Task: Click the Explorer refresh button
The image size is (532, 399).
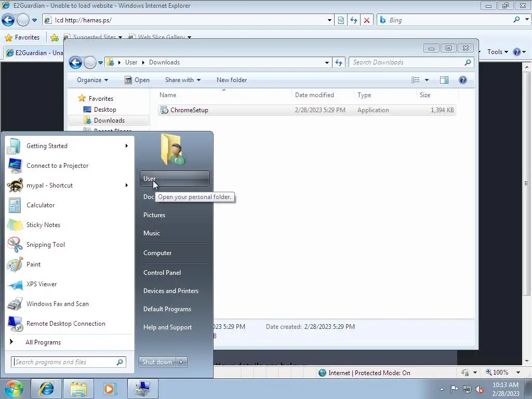Action: 339,62
